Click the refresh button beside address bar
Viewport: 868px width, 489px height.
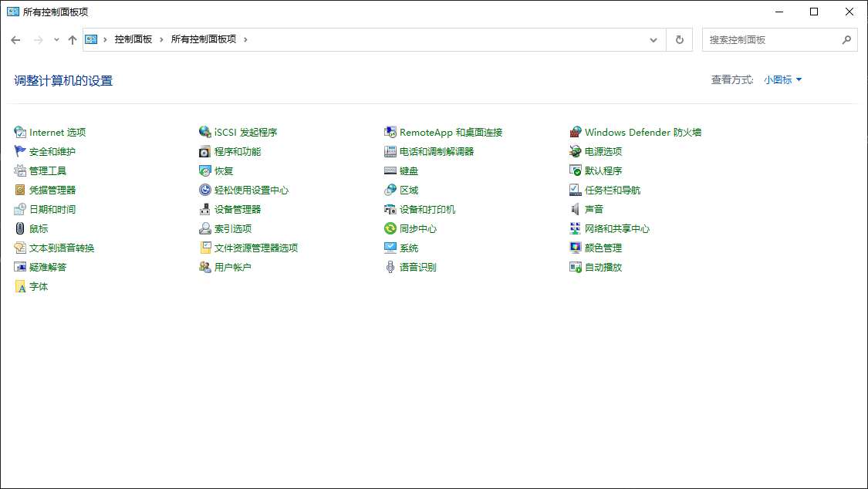click(680, 40)
